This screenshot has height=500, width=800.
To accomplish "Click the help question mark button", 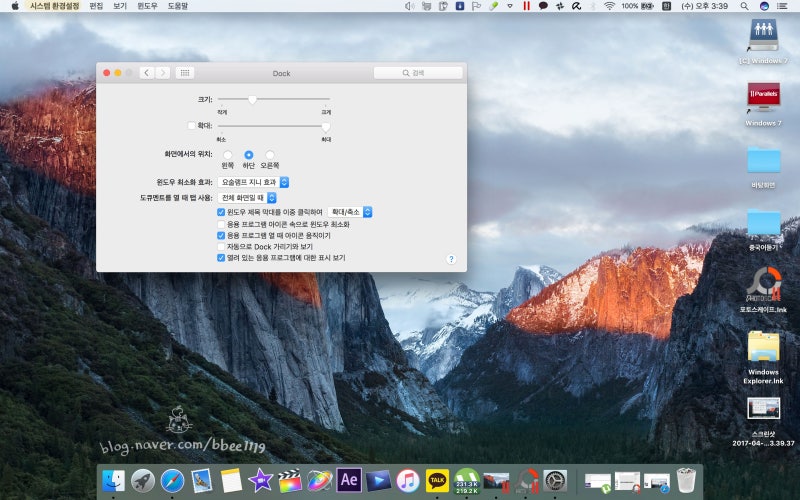I will click(451, 259).
